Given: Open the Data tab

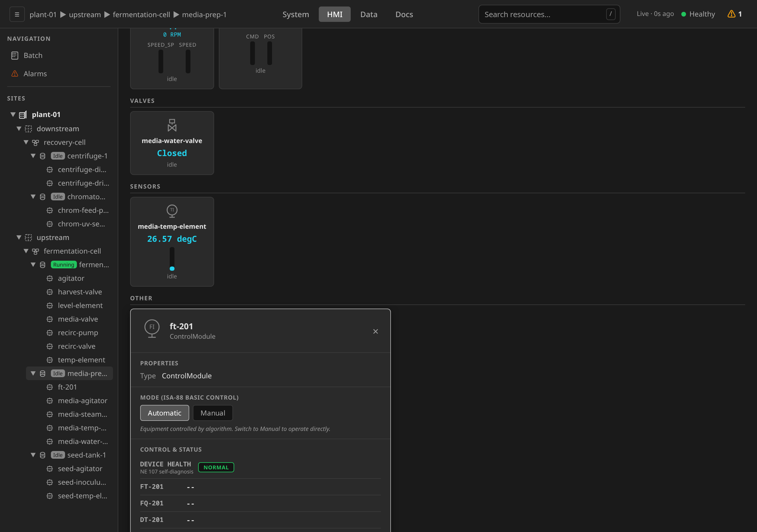Looking at the screenshot, I should [x=369, y=14].
